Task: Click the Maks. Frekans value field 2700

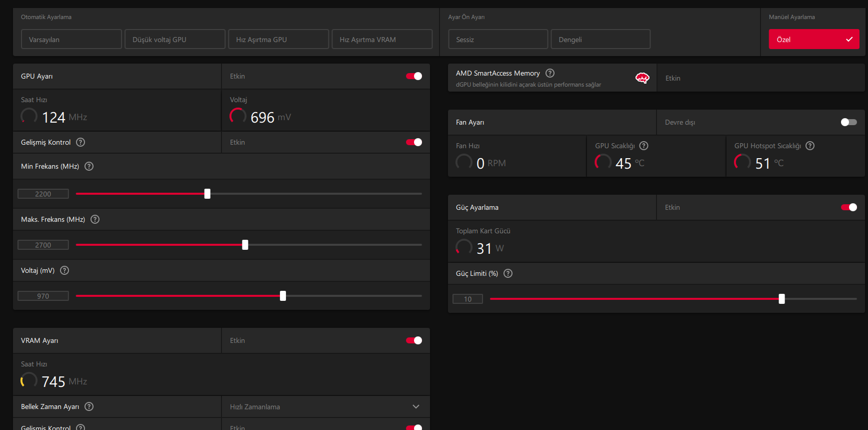Action: point(43,245)
